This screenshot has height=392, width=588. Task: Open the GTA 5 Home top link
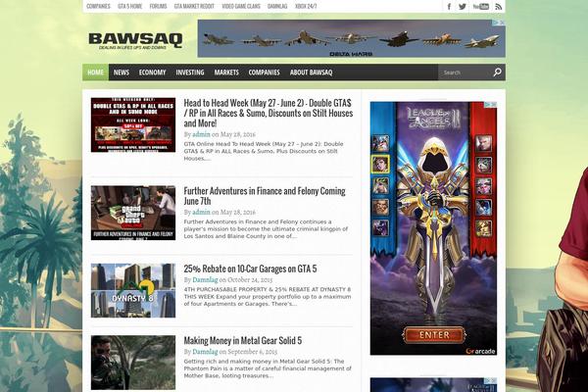pyautogui.click(x=129, y=7)
